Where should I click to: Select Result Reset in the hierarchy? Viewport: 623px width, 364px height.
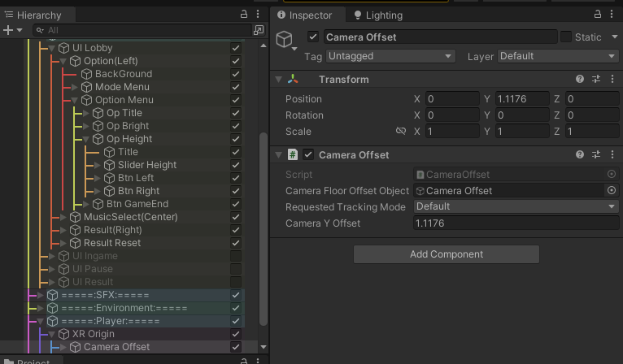pos(112,243)
